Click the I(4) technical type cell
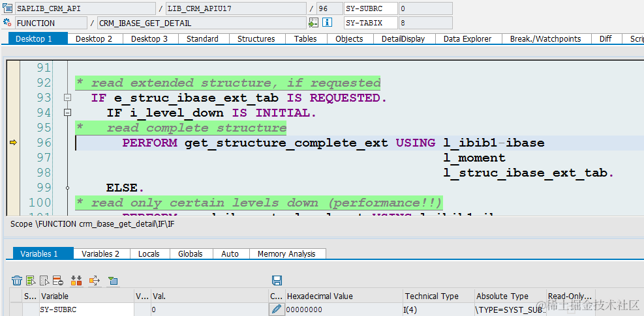644x316 pixels. (438, 309)
